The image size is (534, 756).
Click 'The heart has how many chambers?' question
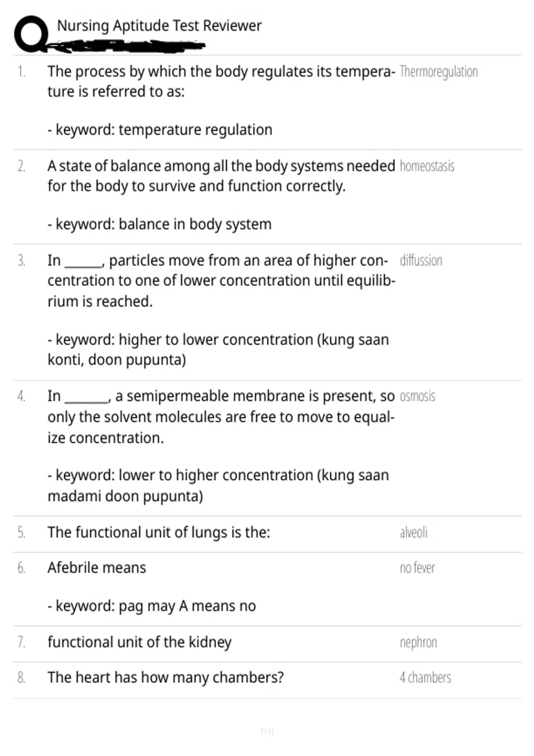pos(166,677)
